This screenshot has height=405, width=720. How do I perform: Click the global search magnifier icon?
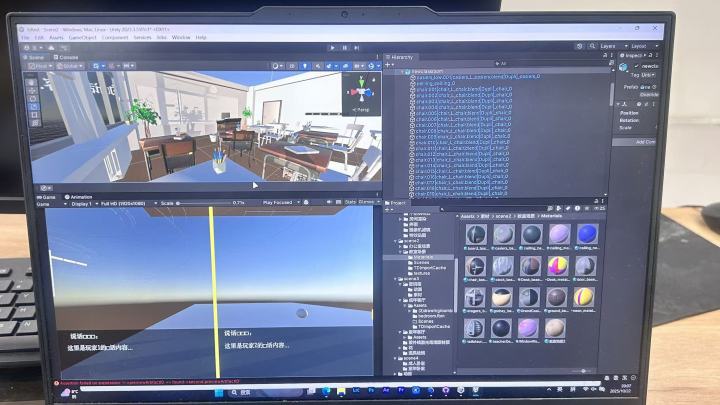(592, 46)
